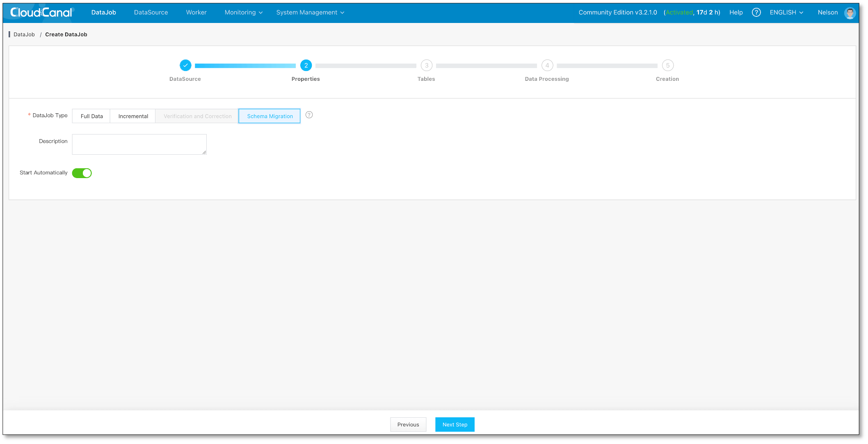The height and width of the screenshot is (444, 868).
Task: Click the step 3 Tables circle
Action: coord(426,65)
